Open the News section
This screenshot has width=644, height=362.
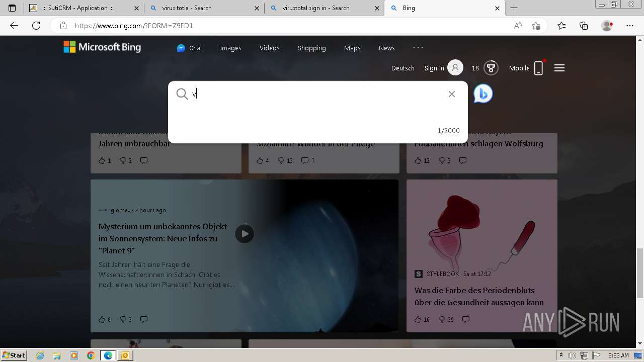[x=386, y=48]
